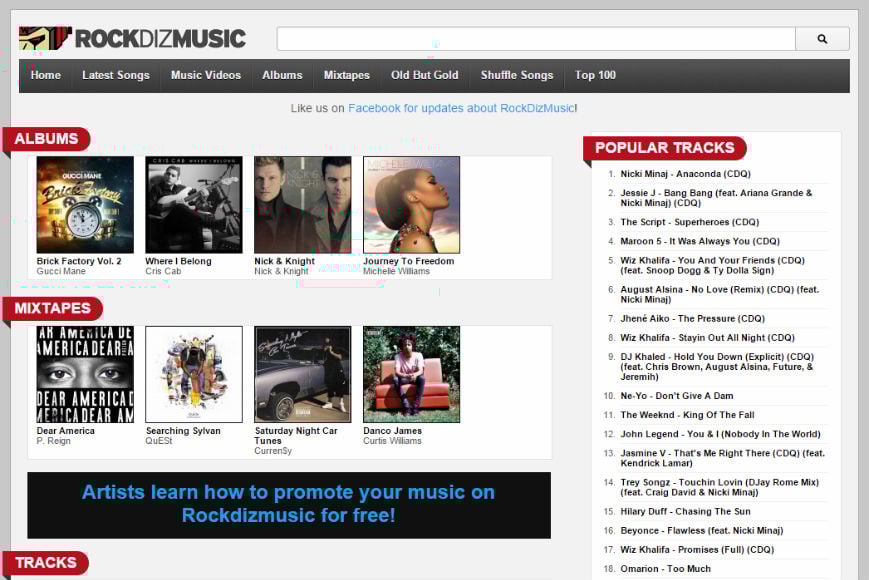
Task: Open the Music Videos section
Action: pyautogui.click(x=206, y=75)
